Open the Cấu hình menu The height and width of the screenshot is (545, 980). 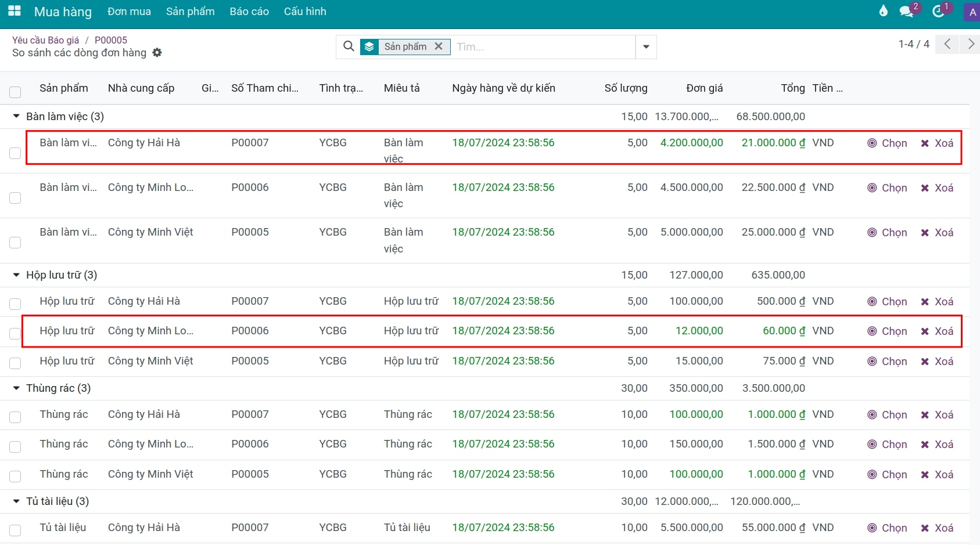point(305,12)
